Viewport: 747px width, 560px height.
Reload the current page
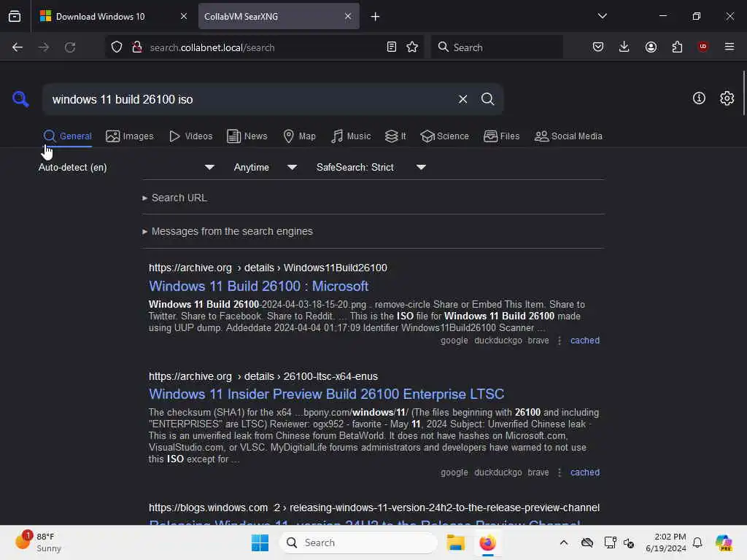coord(70,47)
